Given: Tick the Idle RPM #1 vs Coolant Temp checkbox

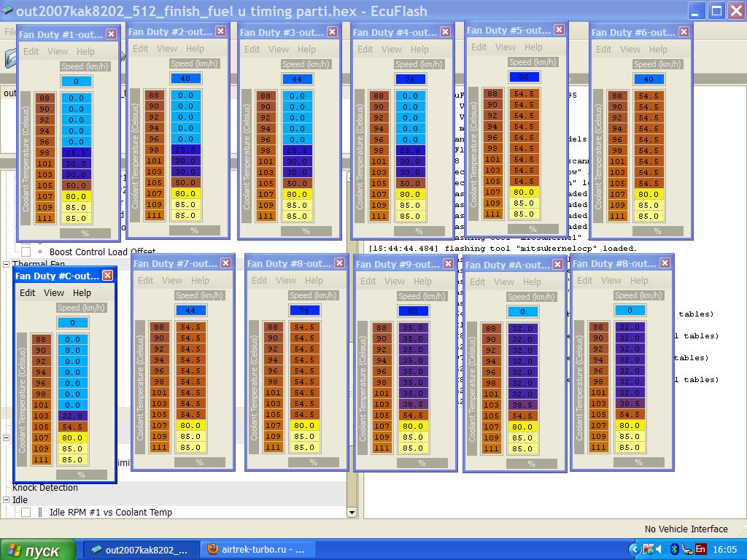Looking at the screenshot, I should click(x=26, y=513).
